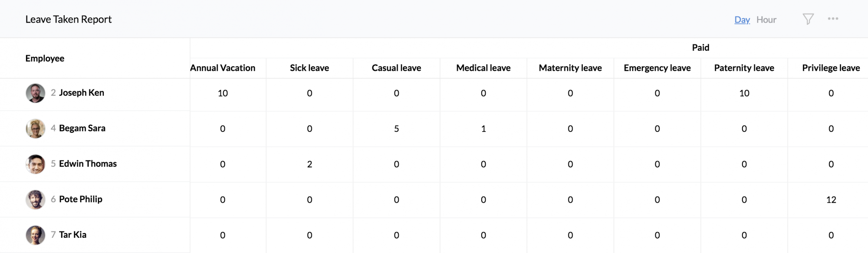Screen dimensions: 868x253
Task: Click Pote Philip's Privilege leave value 12
Action: click(831, 200)
